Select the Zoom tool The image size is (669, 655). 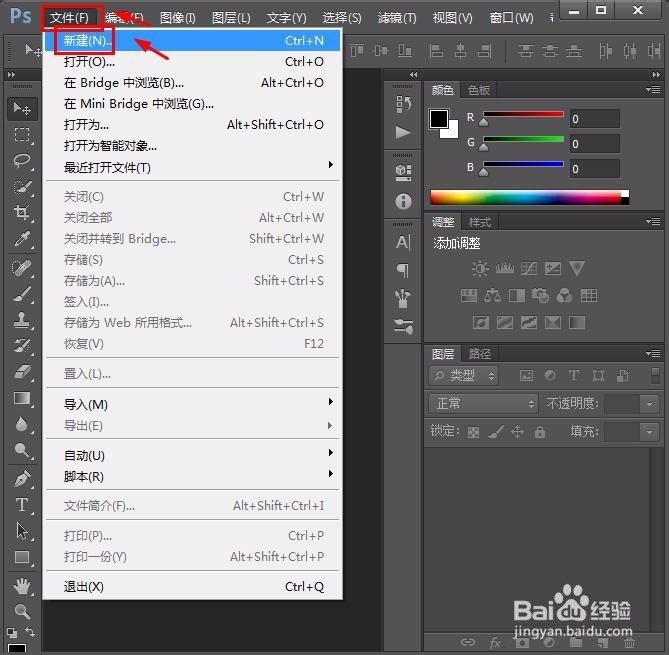point(22,611)
